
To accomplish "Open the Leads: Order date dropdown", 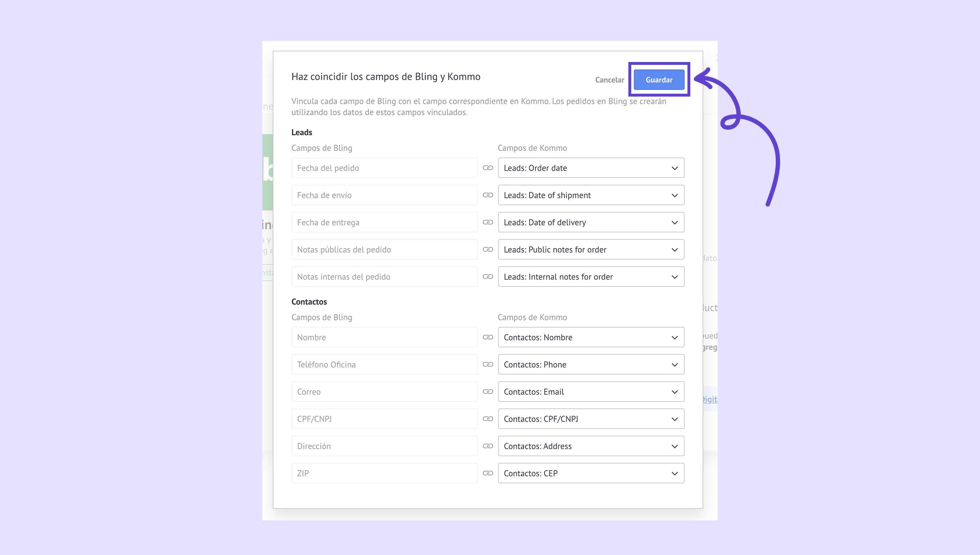I will pos(591,168).
